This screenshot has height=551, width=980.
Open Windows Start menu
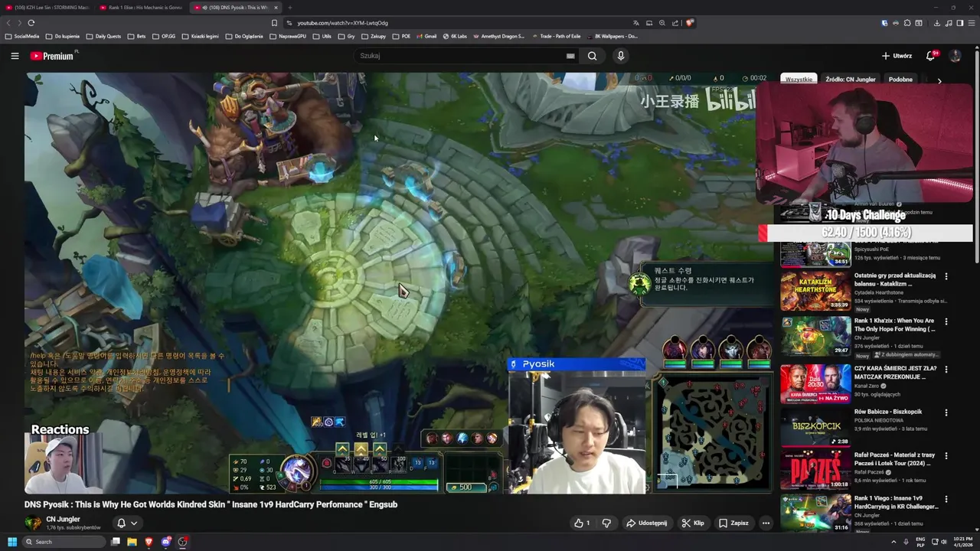[x=11, y=542]
